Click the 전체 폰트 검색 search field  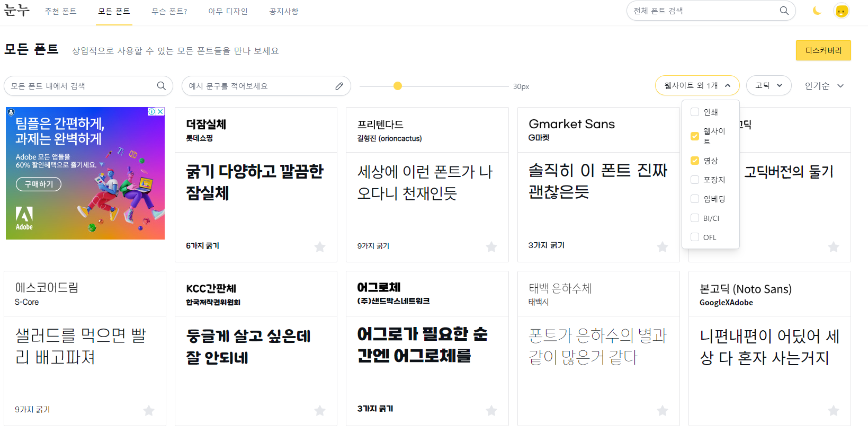(711, 11)
